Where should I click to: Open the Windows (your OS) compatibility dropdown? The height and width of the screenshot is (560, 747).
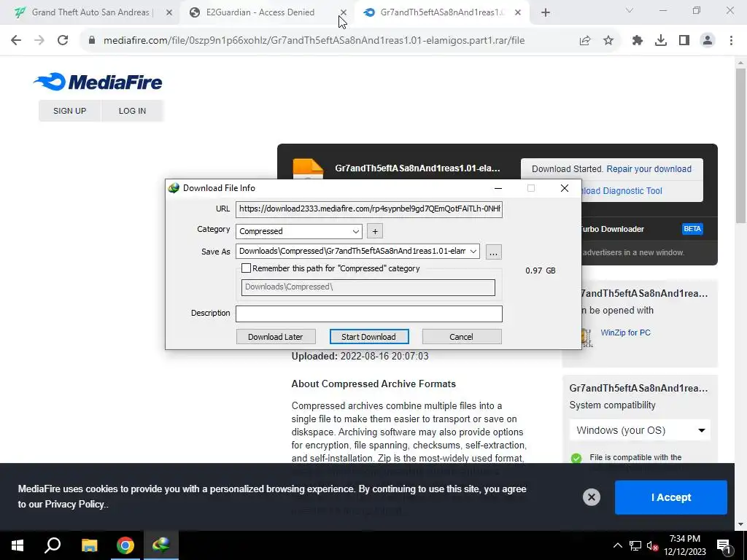coord(639,430)
